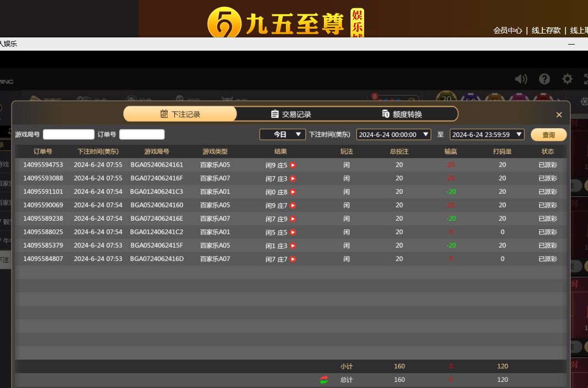588x388 pixels.
Task: Select the 下注记录 tab
Action: (x=180, y=114)
